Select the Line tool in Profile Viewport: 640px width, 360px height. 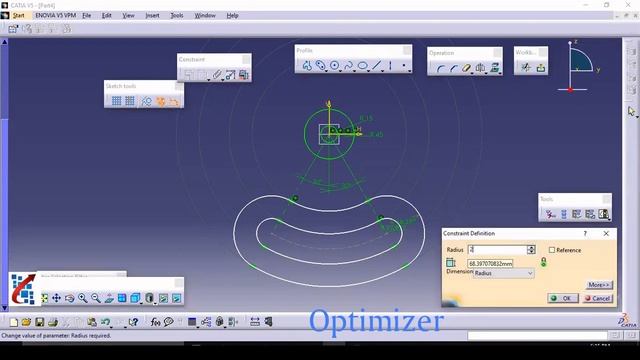tap(376, 65)
